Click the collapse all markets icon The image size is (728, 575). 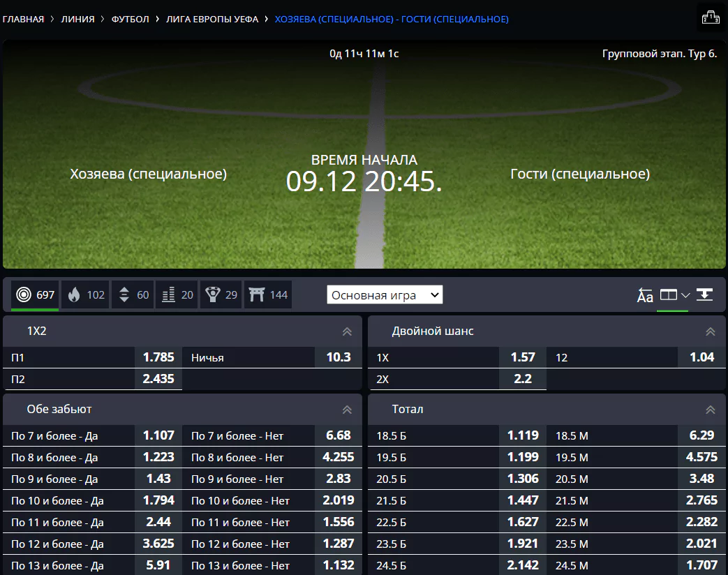tap(704, 294)
